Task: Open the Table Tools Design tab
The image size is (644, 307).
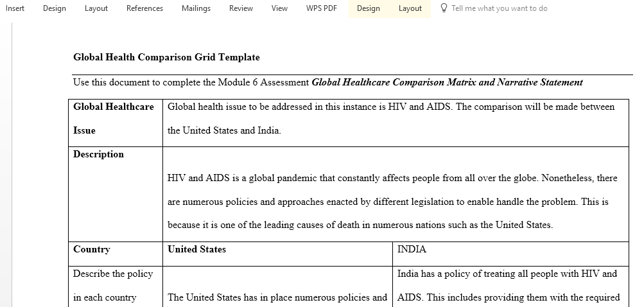Action: tap(369, 8)
